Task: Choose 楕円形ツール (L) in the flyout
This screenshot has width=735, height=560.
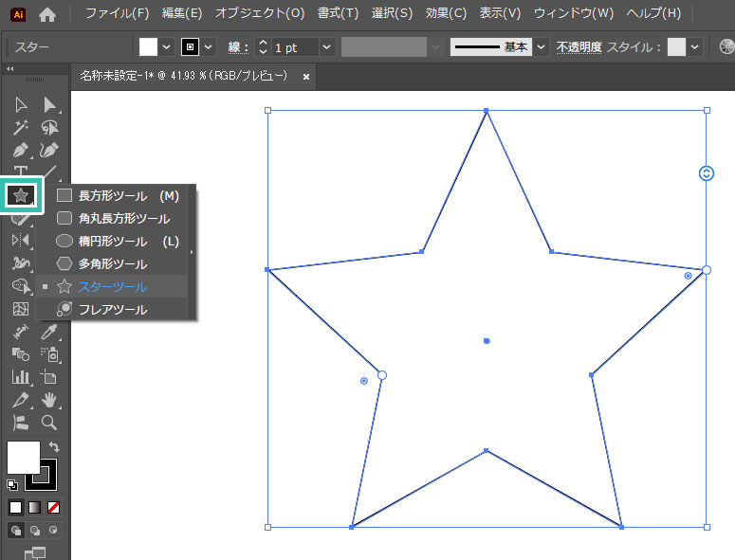Action: 112,241
